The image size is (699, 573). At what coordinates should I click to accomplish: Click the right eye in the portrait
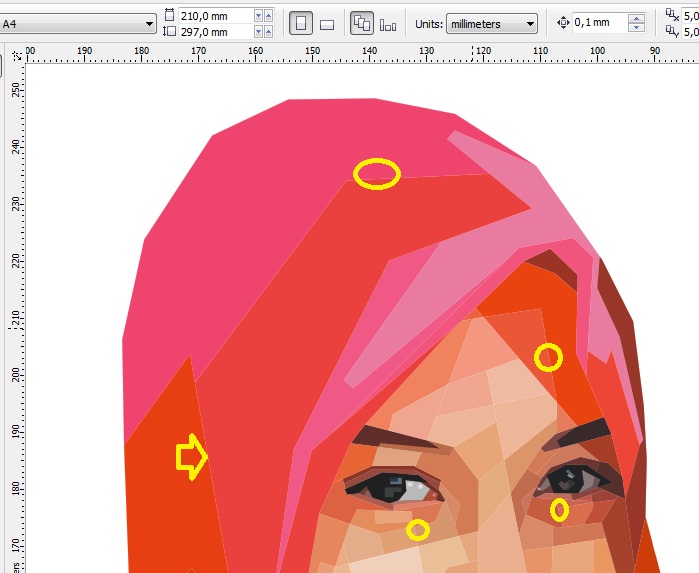pyautogui.click(x=577, y=480)
